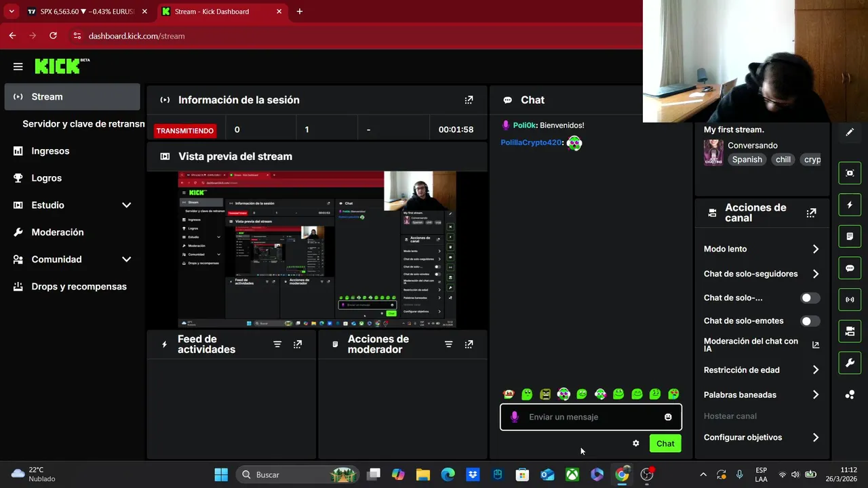Image resolution: width=868 pixels, height=488 pixels.
Task: Open Xbox app from the Windows taskbar
Action: (x=572, y=474)
